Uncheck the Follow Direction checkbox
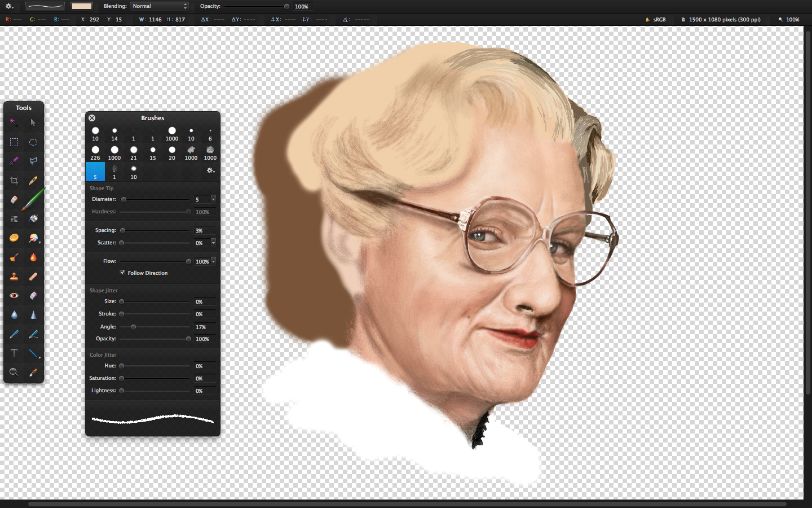The image size is (812, 508). [122, 273]
